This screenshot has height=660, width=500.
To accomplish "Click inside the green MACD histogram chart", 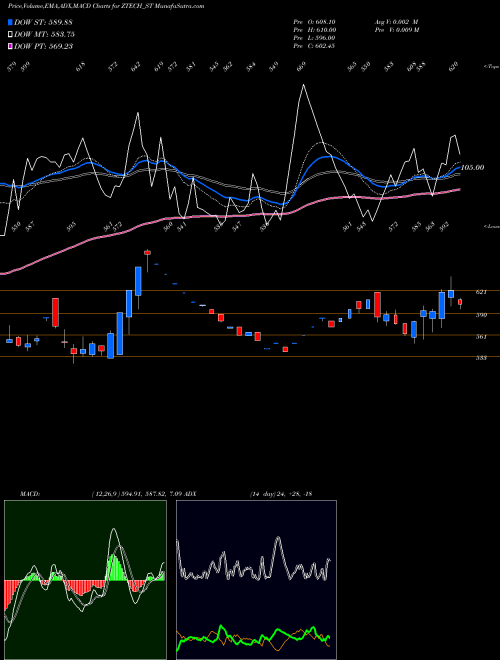I will [x=85, y=580].
